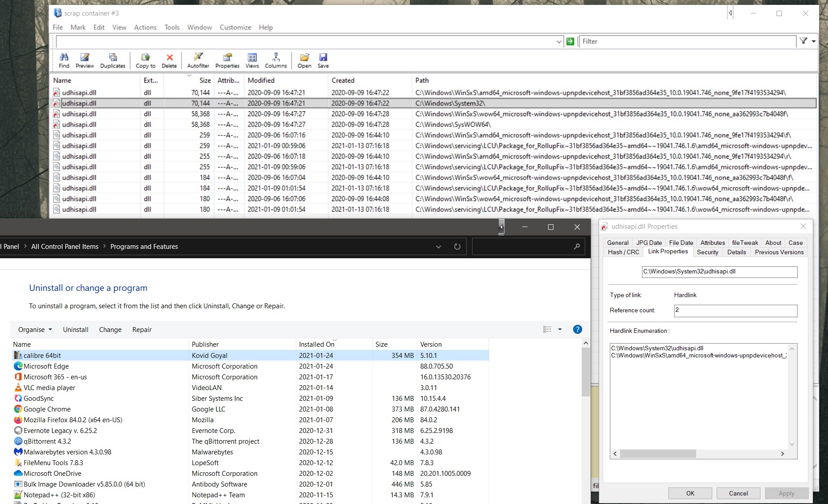Click chevron after All Control Panel Items
The height and width of the screenshot is (504, 828).
coord(104,246)
